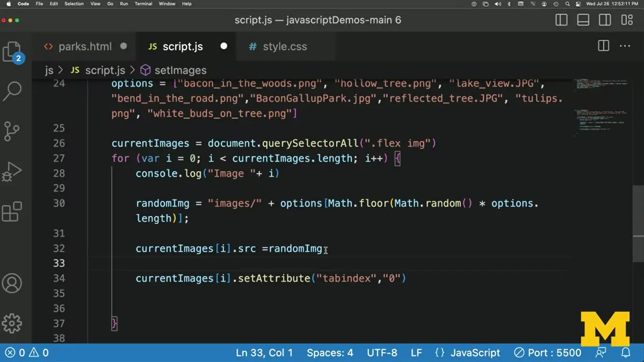This screenshot has width=644, height=362.
Task: Click UTF-8 encoding status item
Action: click(382, 353)
